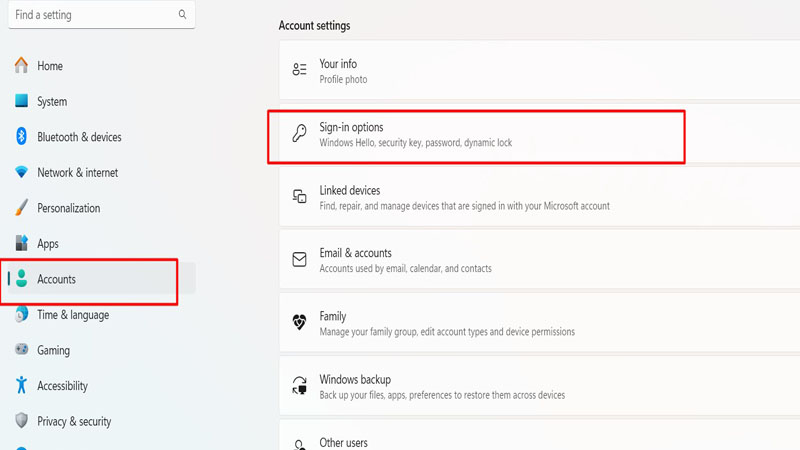Image resolution: width=800 pixels, height=450 pixels.
Task: Open the Home settings page
Action: pyautogui.click(x=102, y=65)
